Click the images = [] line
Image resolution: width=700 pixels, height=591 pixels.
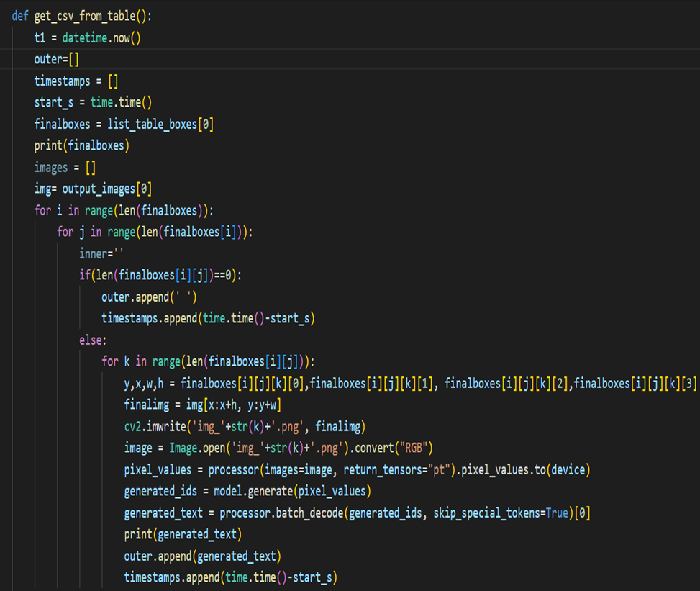pos(65,168)
